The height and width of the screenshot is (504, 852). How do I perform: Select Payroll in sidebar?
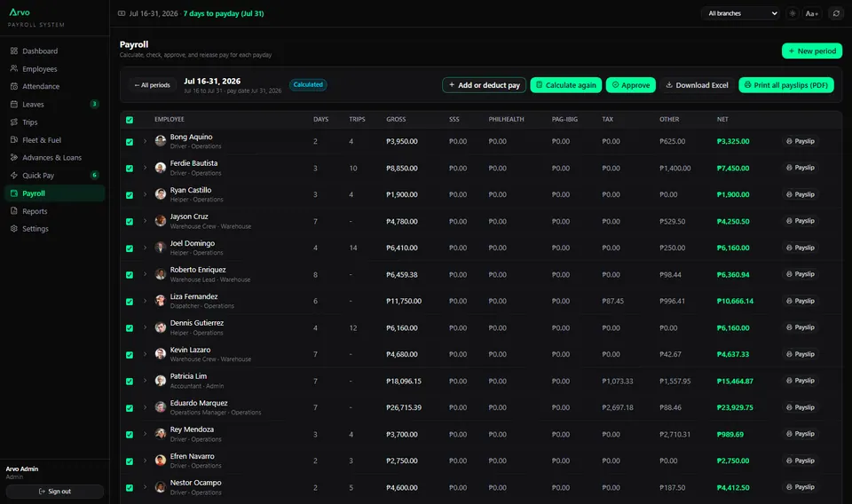coord(54,193)
